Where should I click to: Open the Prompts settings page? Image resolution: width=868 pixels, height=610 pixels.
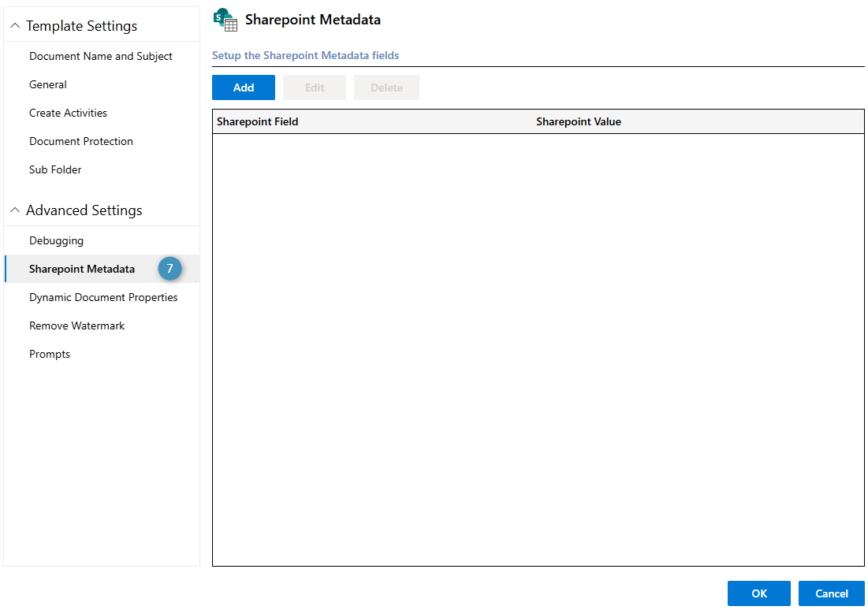tap(50, 354)
